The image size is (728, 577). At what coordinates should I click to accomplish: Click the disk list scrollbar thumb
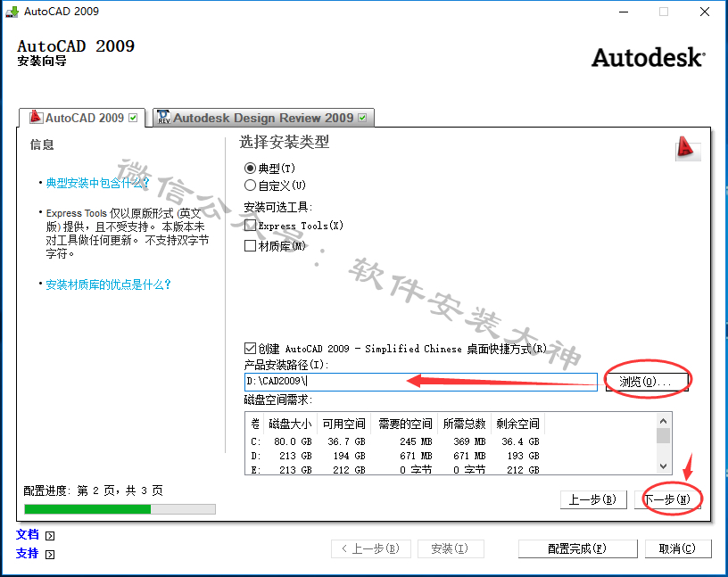point(664,435)
